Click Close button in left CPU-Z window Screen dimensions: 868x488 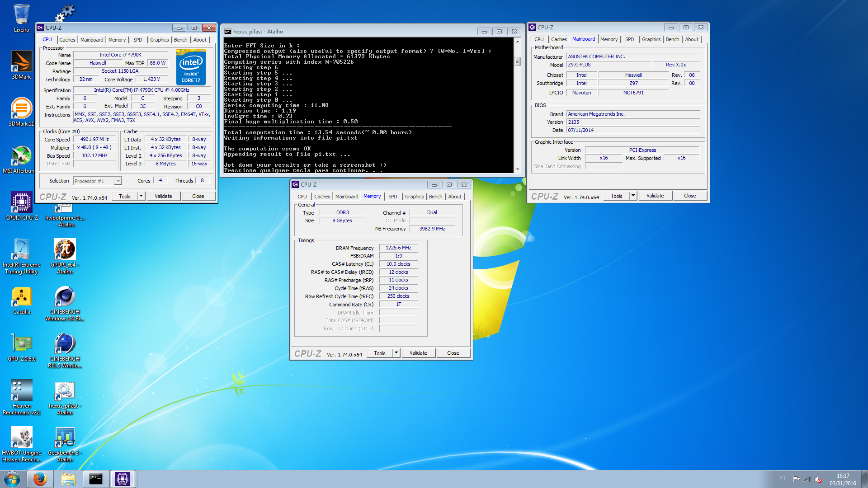coord(198,196)
